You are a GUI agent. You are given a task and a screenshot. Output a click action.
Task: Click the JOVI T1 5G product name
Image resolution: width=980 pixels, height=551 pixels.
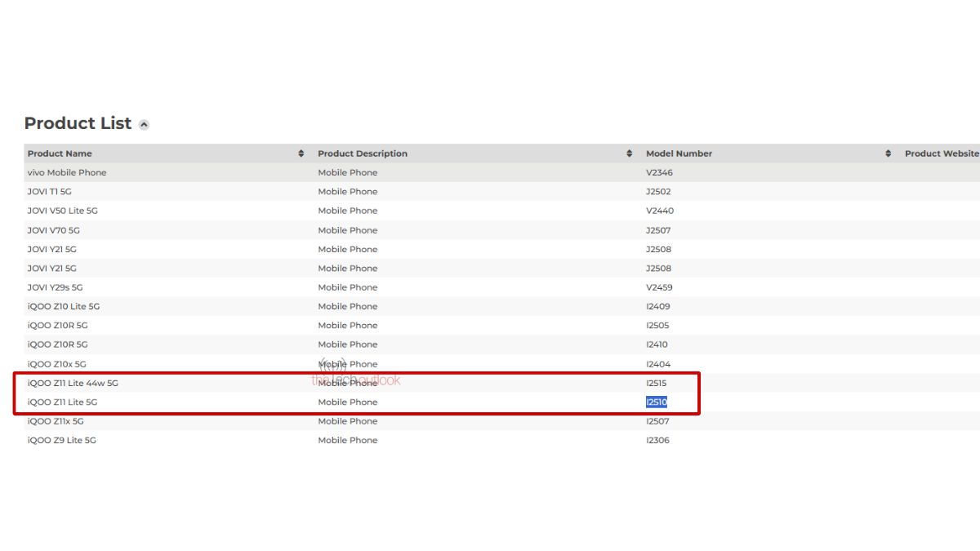click(50, 192)
